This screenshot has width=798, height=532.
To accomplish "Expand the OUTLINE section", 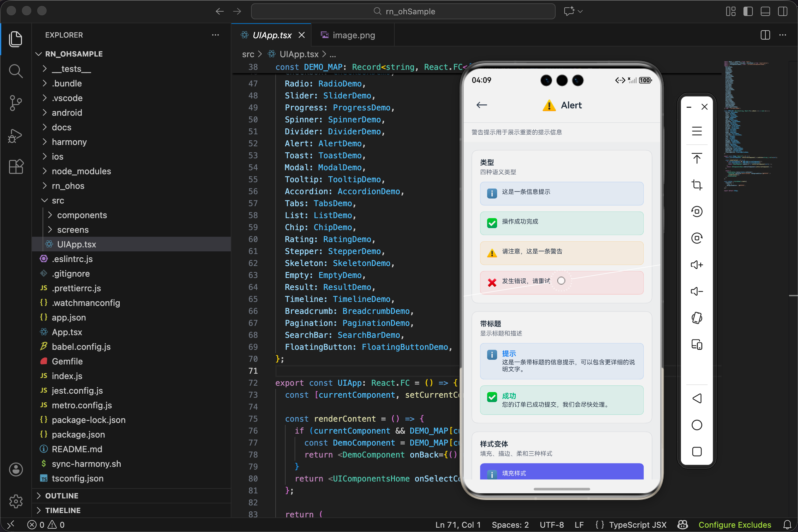I will (x=62, y=496).
